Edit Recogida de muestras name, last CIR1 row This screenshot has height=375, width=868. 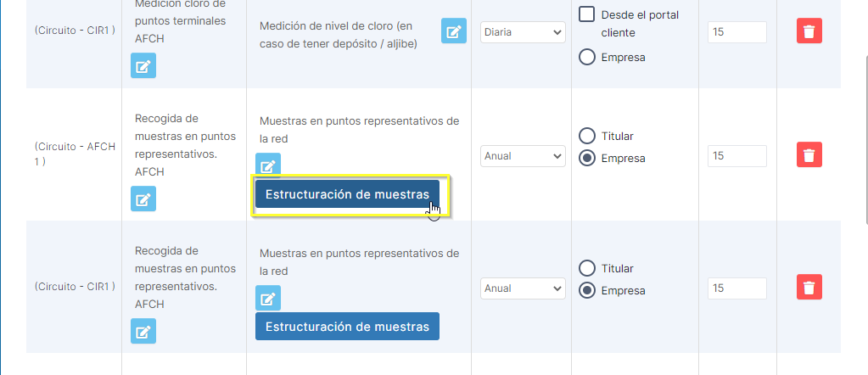(x=143, y=332)
